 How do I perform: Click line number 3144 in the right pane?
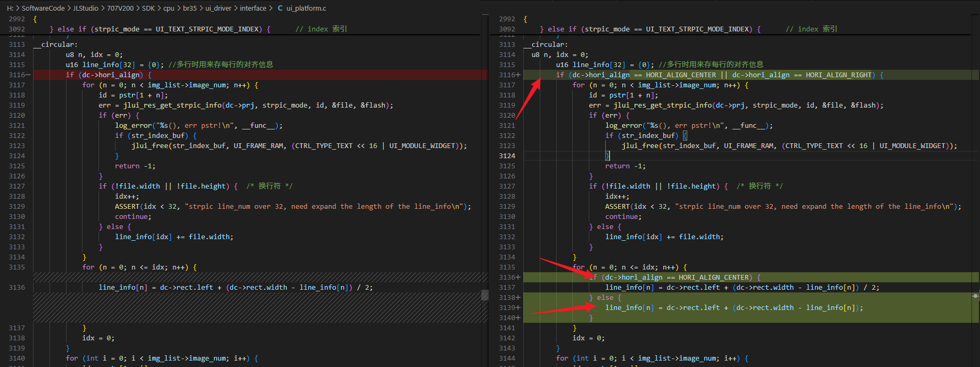[507, 358]
